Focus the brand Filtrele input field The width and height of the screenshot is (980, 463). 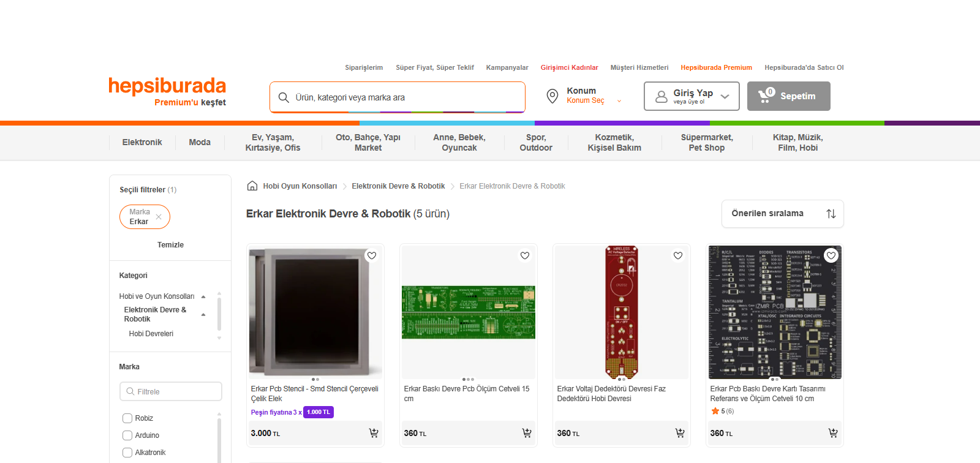click(x=171, y=391)
